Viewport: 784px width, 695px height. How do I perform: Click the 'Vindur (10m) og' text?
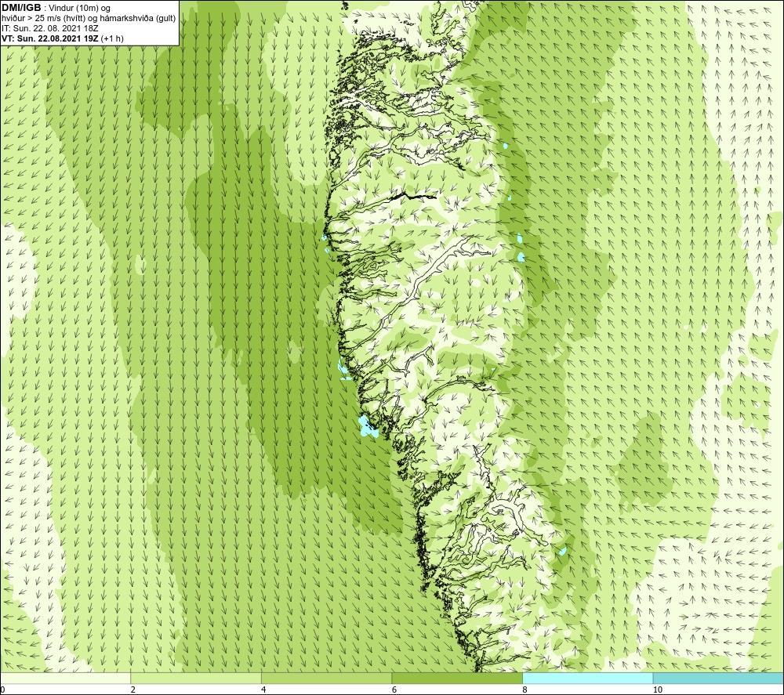(81, 9)
